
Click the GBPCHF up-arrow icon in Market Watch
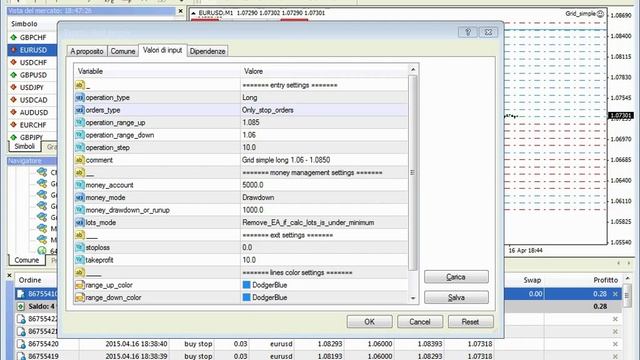pos(13,38)
